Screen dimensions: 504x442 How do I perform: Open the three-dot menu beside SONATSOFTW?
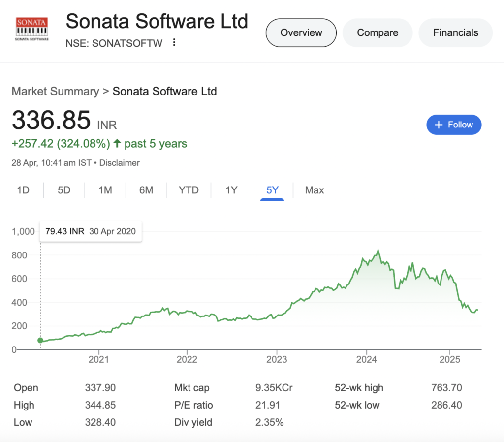click(x=174, y=43)
